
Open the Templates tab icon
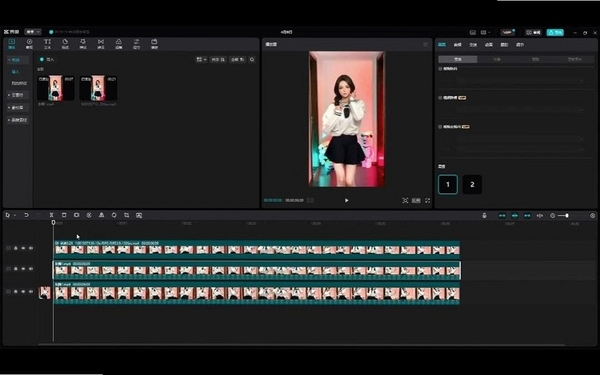(x=154, y=44)
